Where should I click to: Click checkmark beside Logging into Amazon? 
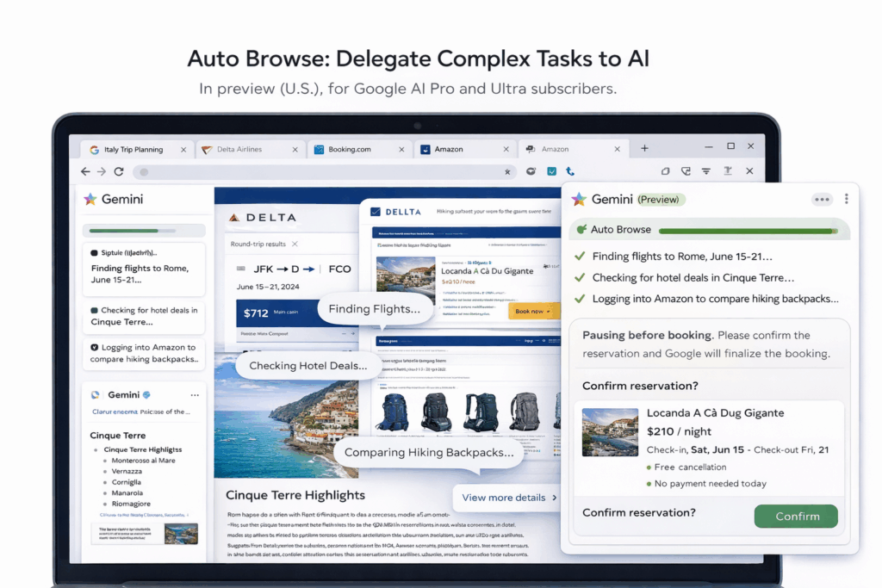pyautogui.click(x=580, y=300)
